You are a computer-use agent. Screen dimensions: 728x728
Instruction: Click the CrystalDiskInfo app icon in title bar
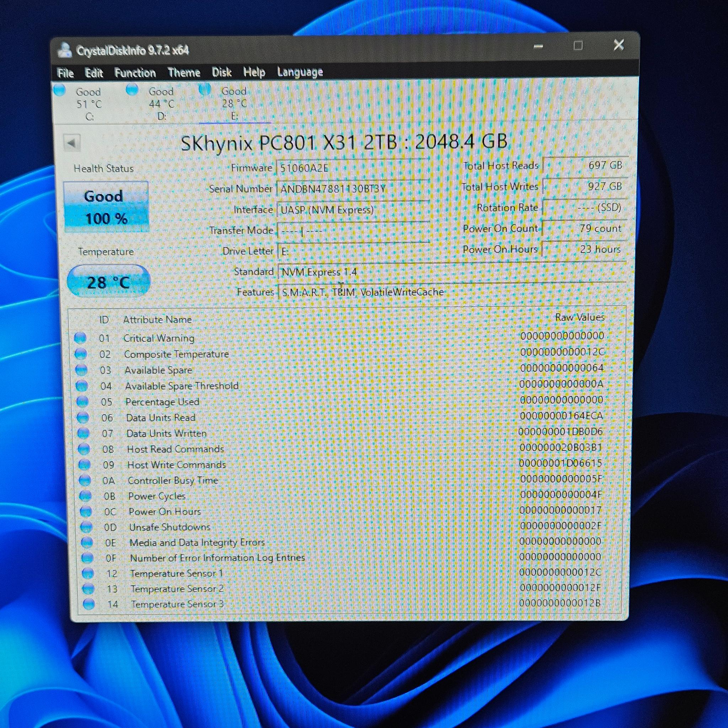pyautogui.click(x=64, y=50)
